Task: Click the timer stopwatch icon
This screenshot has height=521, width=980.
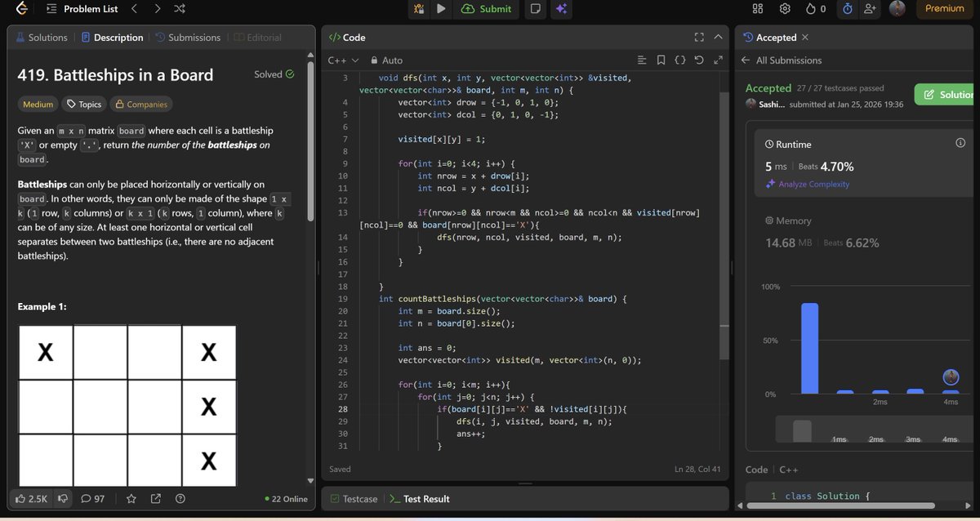Action: (x=847, y=9)
